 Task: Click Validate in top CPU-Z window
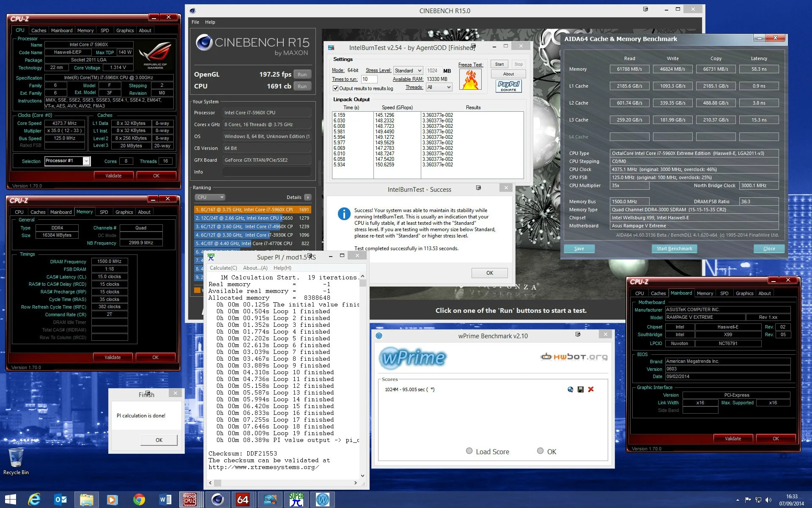(x=113, y=176)
